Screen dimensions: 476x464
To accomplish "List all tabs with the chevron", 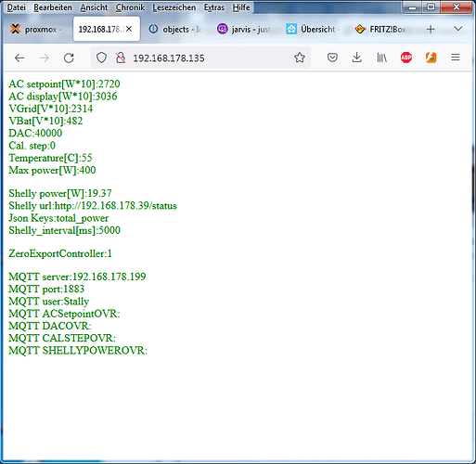I will click(458, 29).
